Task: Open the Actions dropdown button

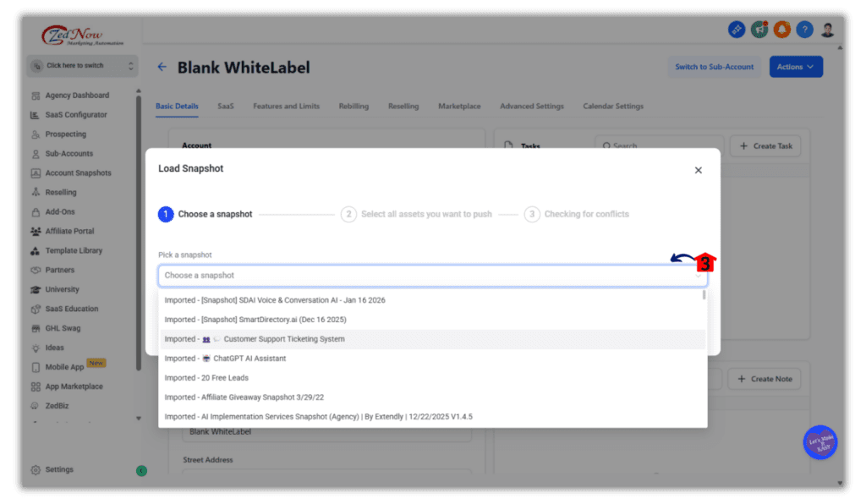Action: [x=795, y=67]
